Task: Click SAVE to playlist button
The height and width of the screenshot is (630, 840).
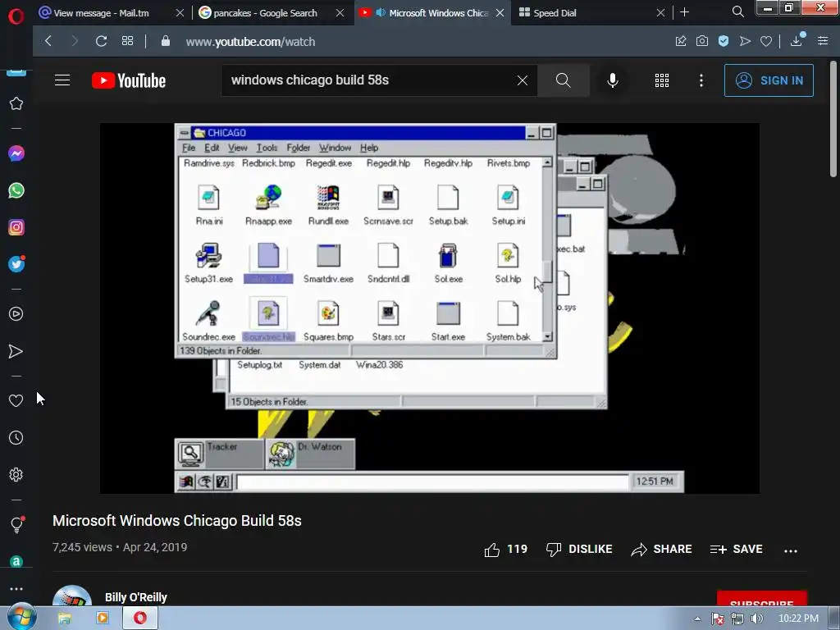Action: (736, 549)
